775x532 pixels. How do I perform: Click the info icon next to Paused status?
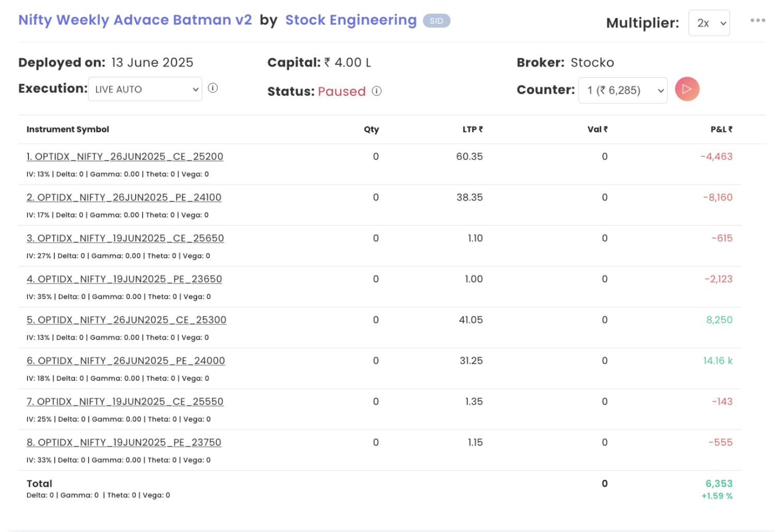377,91
